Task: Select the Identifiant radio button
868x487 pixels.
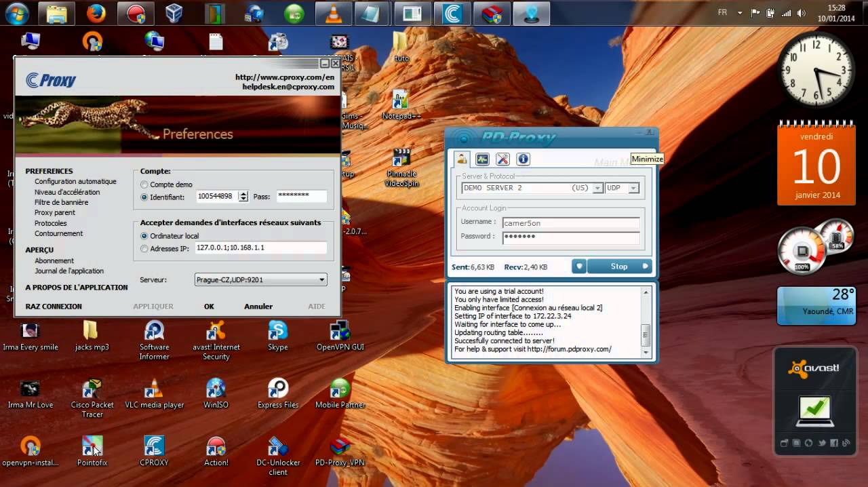Action: [x=144, y=197]
